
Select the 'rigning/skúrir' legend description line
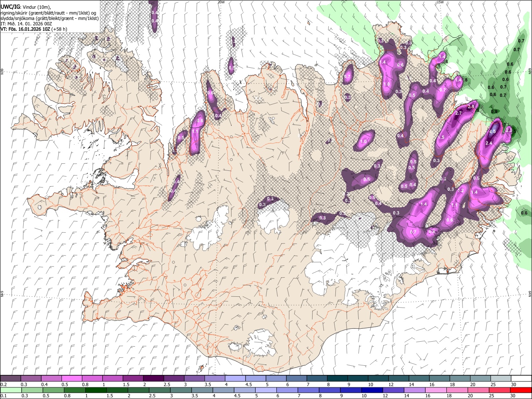pos(49,13)
